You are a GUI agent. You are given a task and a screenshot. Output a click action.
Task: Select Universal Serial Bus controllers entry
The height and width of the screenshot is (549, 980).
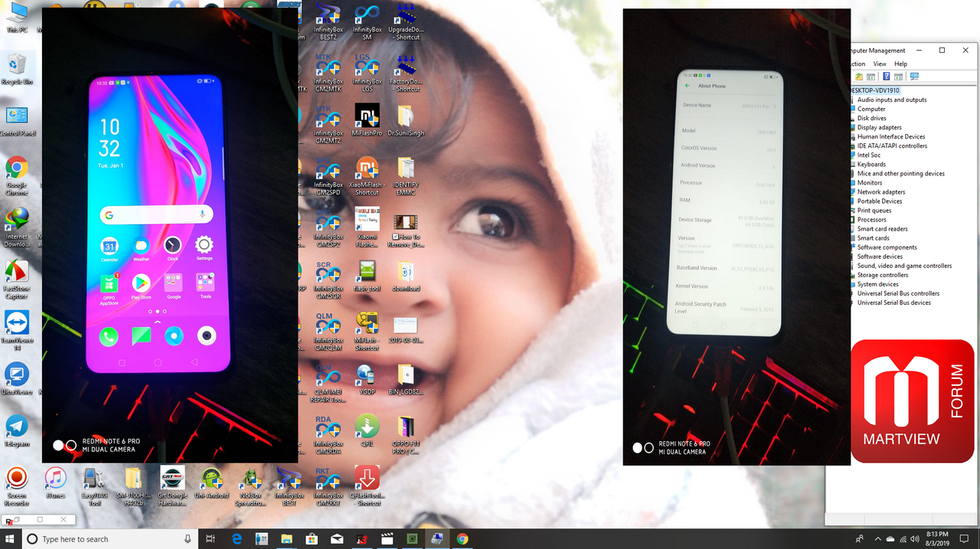[x=898, y=293]
